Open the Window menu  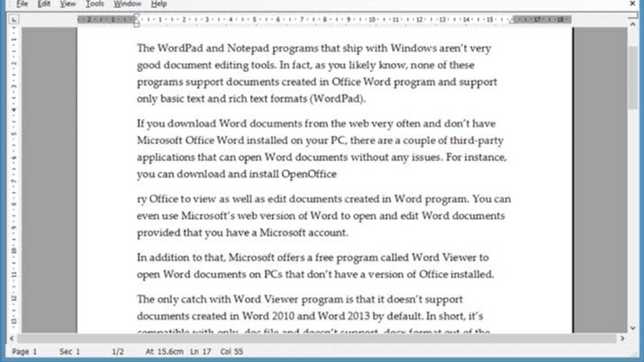[x=127, y=5]
